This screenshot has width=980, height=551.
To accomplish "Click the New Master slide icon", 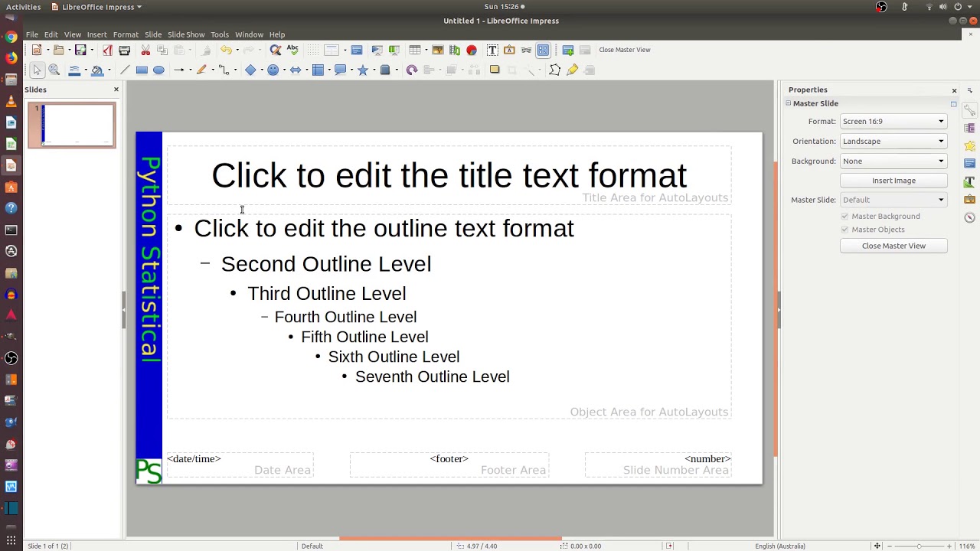I will tap(568, 50).
